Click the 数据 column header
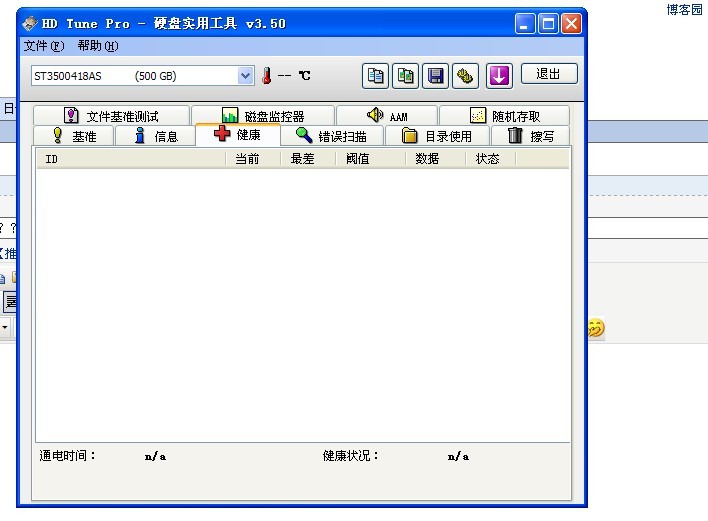This screenshot has height=521, width=708. (x=435, y=159)
